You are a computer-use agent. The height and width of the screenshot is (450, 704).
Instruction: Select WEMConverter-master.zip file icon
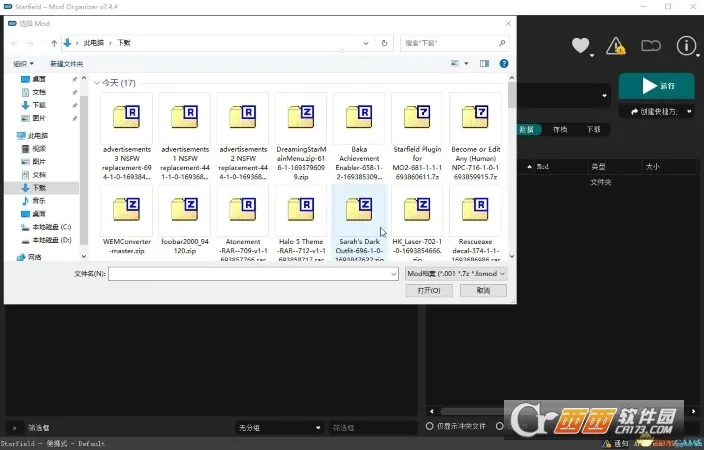point(127,210)
